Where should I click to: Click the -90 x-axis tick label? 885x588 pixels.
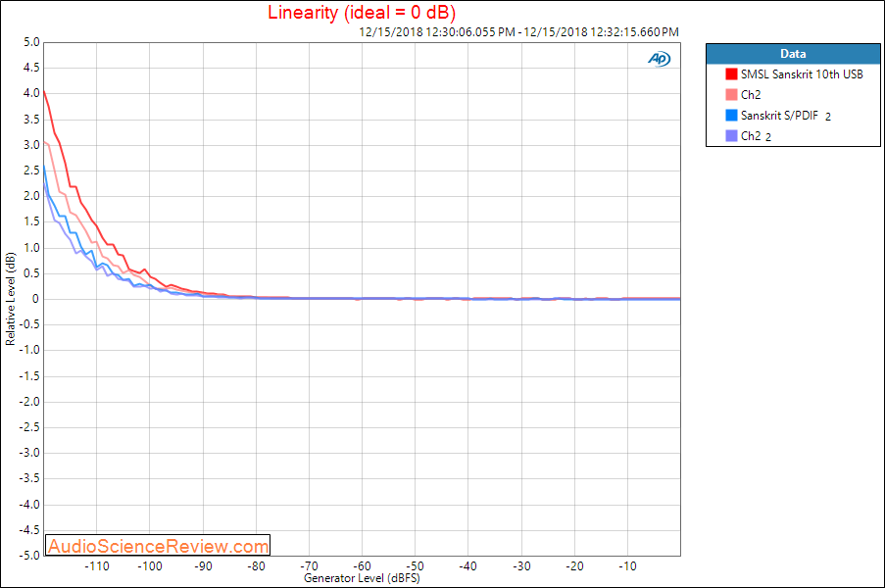[203, 566]
